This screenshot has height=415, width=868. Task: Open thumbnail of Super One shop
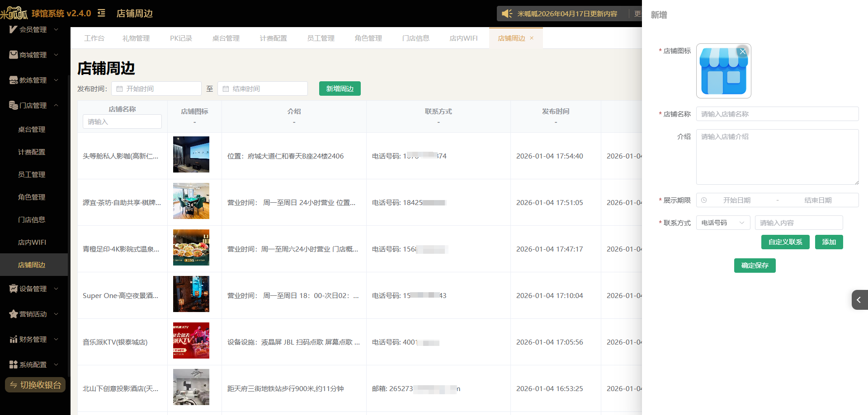pos(191,294)
